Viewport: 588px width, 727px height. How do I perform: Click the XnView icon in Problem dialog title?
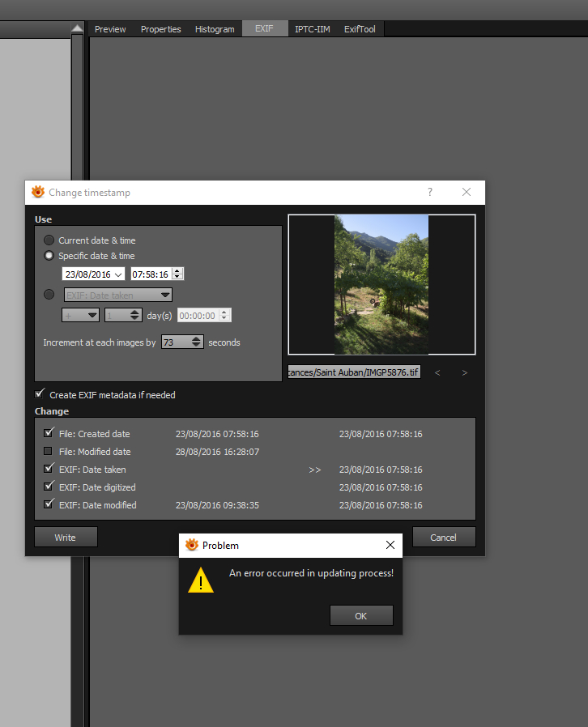(x=191, y=545)
